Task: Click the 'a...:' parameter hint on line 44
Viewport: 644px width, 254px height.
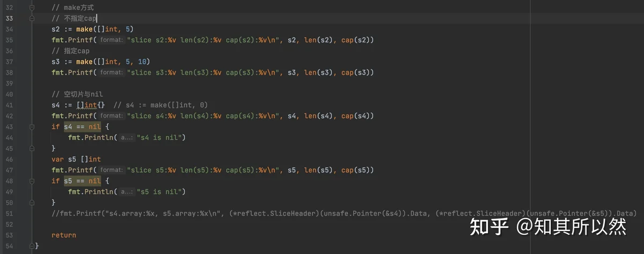Action: pyautogui.click(x=127, y=138)
